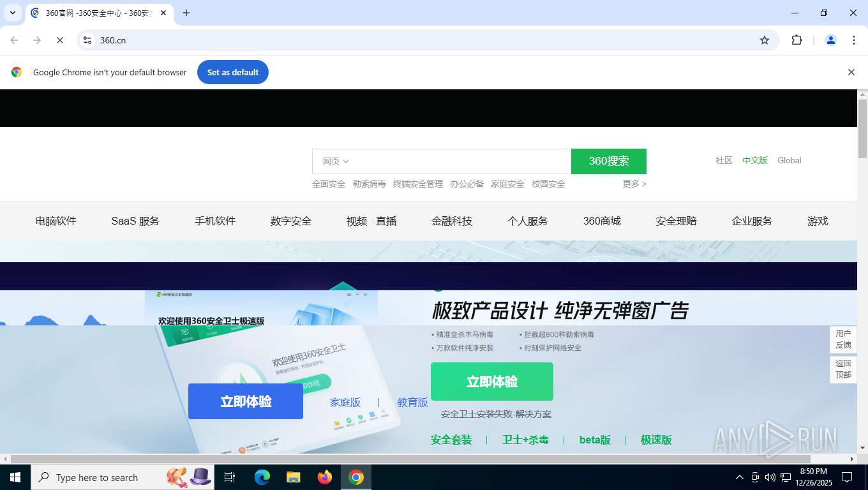Go to 社区 community link
This screenshot has width=868, height=490.
coord(724,161)
